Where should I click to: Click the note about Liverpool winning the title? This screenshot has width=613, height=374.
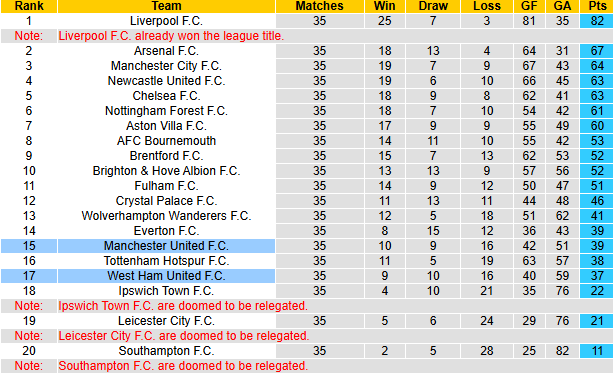pos(171,36)
